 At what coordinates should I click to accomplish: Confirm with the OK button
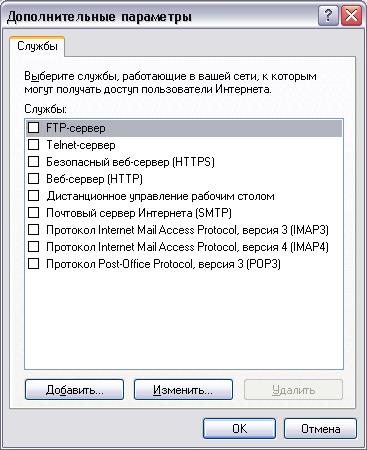pyautogui.click(x=239, y=429)
